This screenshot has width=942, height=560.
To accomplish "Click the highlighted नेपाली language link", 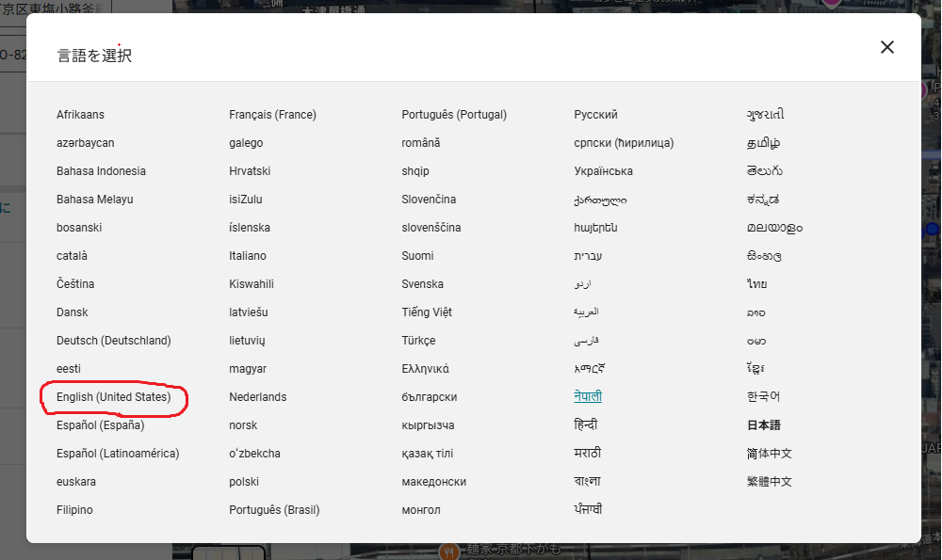I will point(588,396).
